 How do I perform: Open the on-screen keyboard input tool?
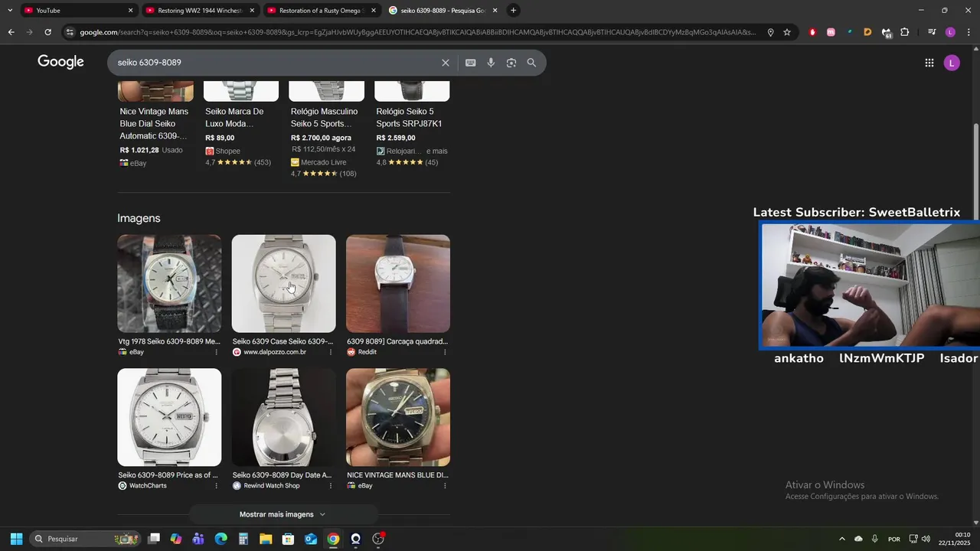[x=471, y=63]
